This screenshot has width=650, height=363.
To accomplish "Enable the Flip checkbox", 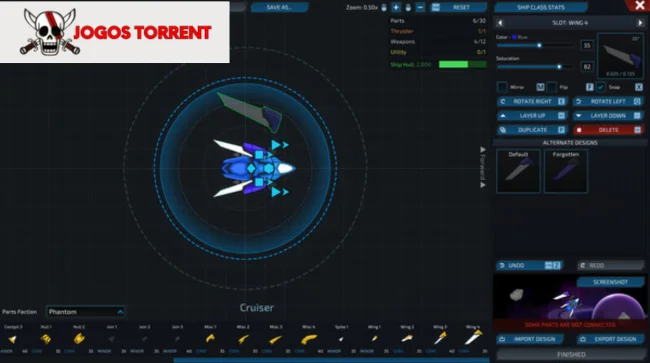I will point(551,87).
